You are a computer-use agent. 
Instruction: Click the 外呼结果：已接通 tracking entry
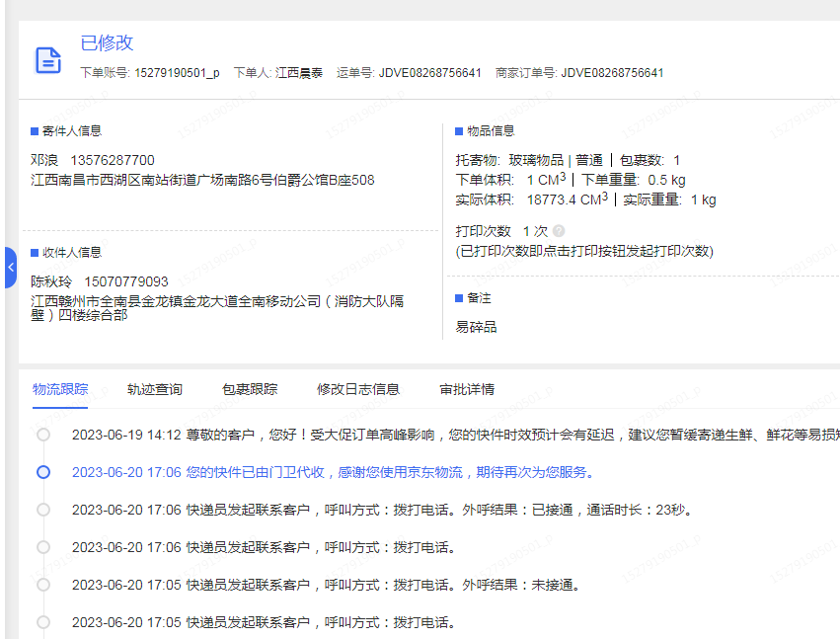(x=383, y=510)
